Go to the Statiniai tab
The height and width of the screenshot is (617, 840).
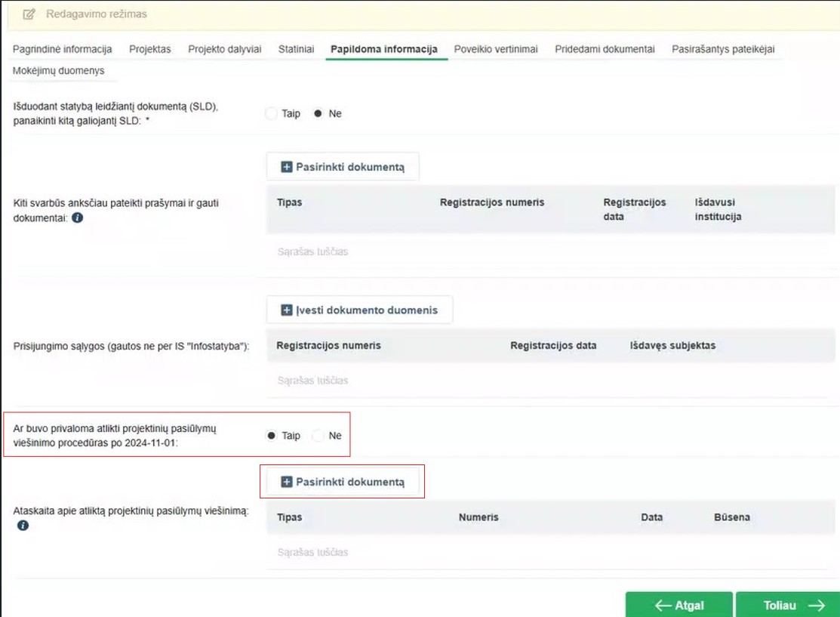[296, 49]
